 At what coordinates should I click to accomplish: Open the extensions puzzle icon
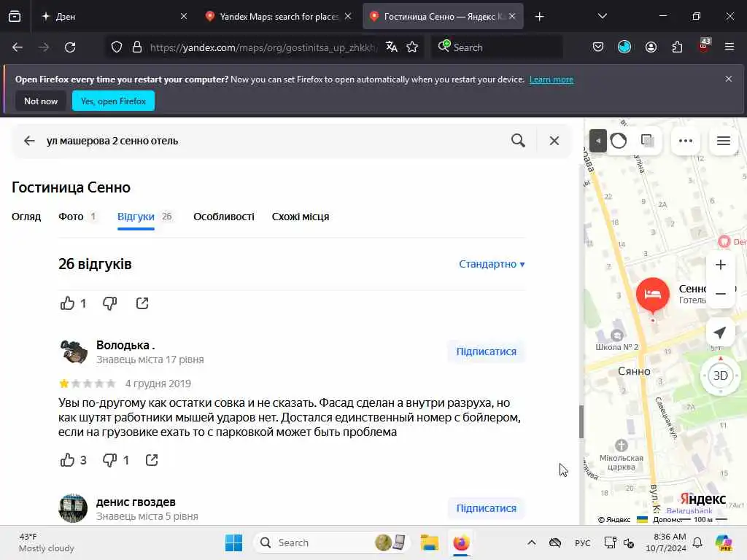677,47
